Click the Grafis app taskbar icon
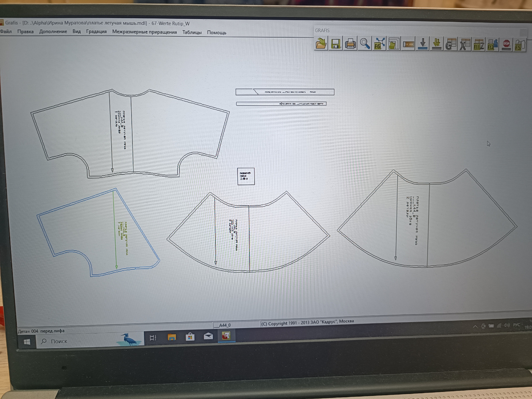 click(x=226, y=336)
